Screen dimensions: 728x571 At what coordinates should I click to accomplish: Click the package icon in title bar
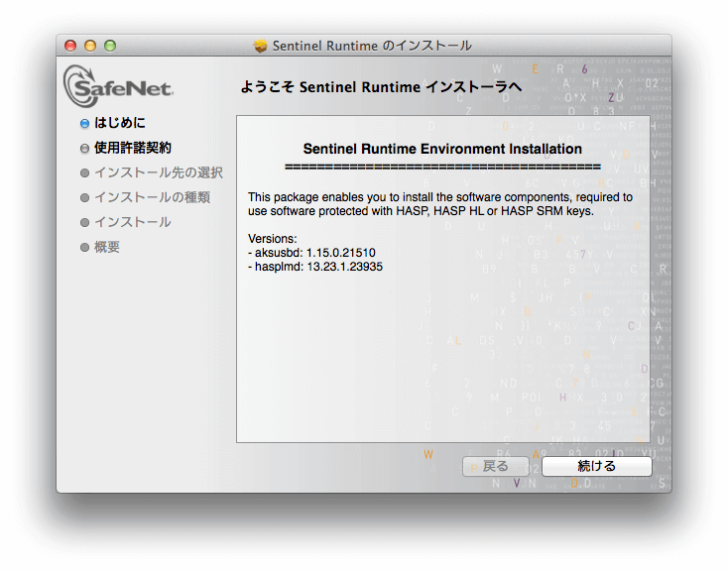(x=261, y=46)
